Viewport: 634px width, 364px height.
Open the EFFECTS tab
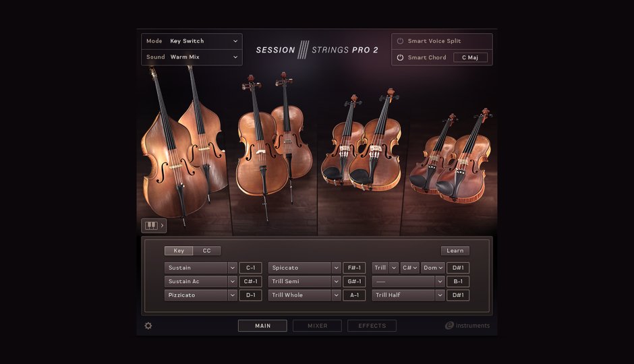coord(372,326)
